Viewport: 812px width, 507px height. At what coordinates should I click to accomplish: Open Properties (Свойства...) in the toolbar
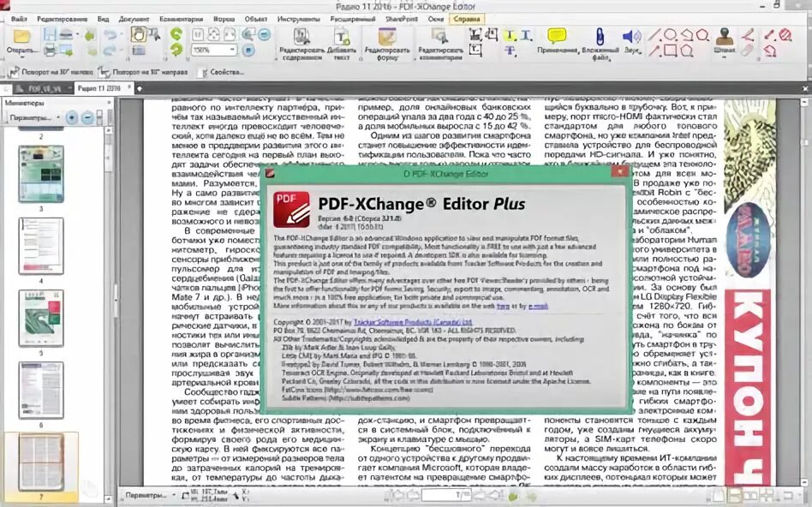220,72
